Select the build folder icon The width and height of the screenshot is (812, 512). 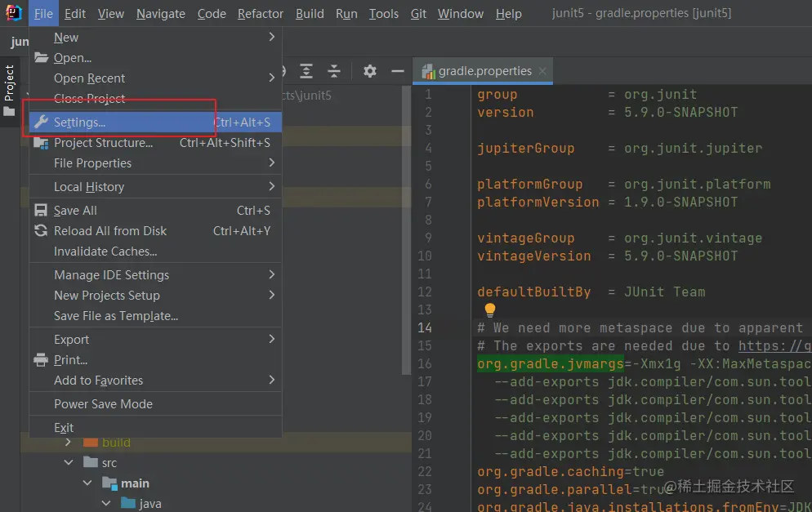[91, 442]
